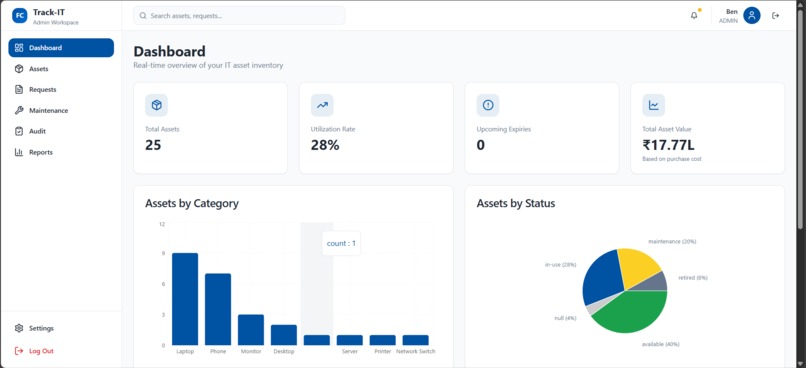This screenshot has width=806, height=368.
Task: Focus the Search assets, requests field
Action: [239, 15]
